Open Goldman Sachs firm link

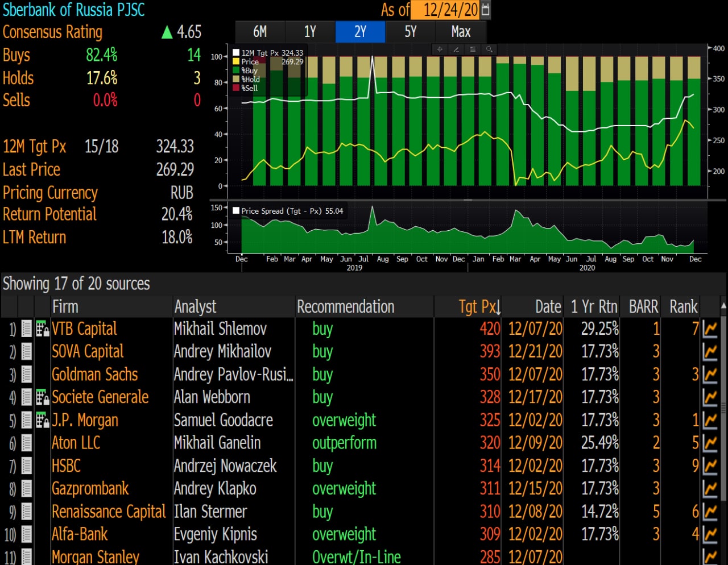(x=94, y=374)
